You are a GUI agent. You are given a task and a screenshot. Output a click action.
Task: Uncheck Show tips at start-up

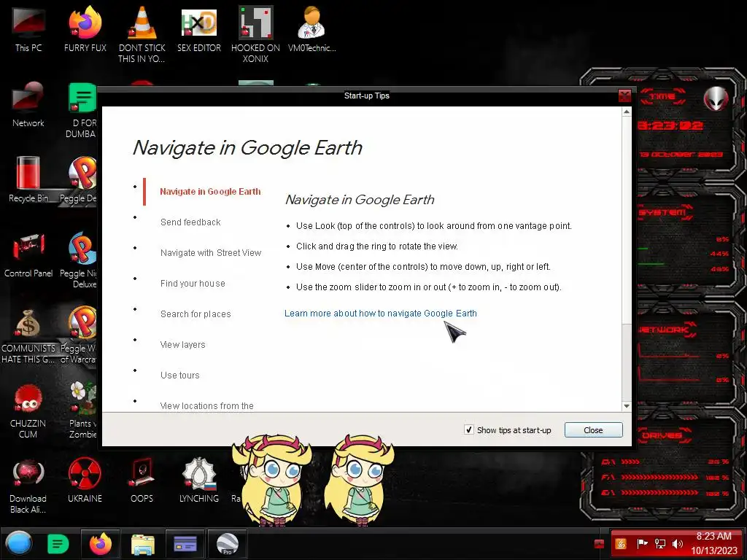pyautogui.click(x=469, y=429)
